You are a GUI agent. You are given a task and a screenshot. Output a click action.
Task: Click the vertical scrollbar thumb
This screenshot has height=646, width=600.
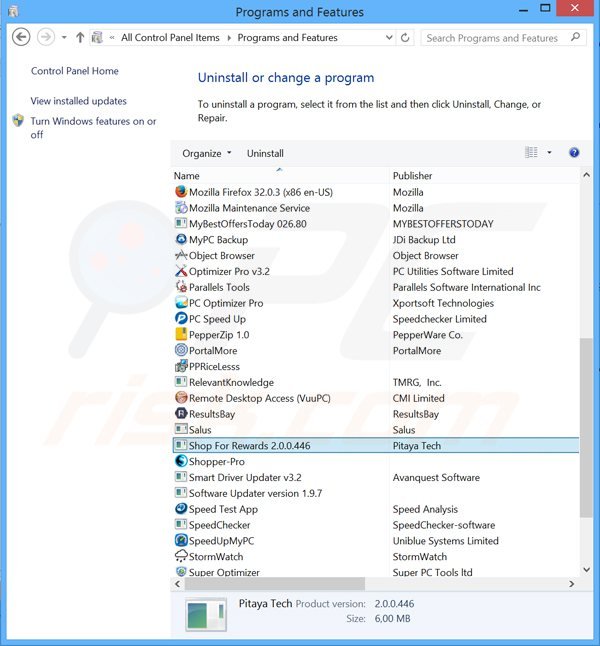(586, 428)
